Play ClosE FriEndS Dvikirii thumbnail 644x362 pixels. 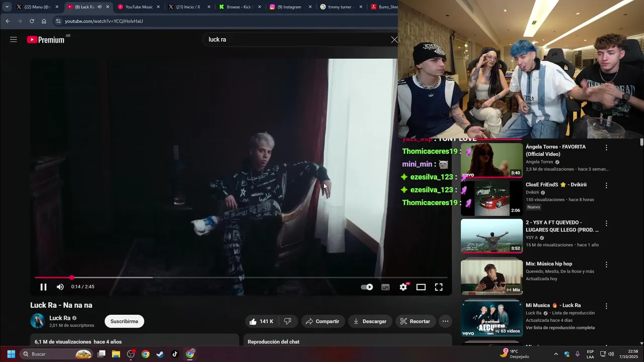pyautogui.click(x=492, y=198)
